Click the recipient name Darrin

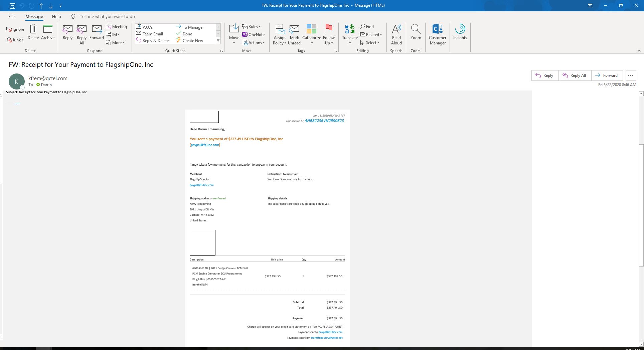tap(46, 85)
